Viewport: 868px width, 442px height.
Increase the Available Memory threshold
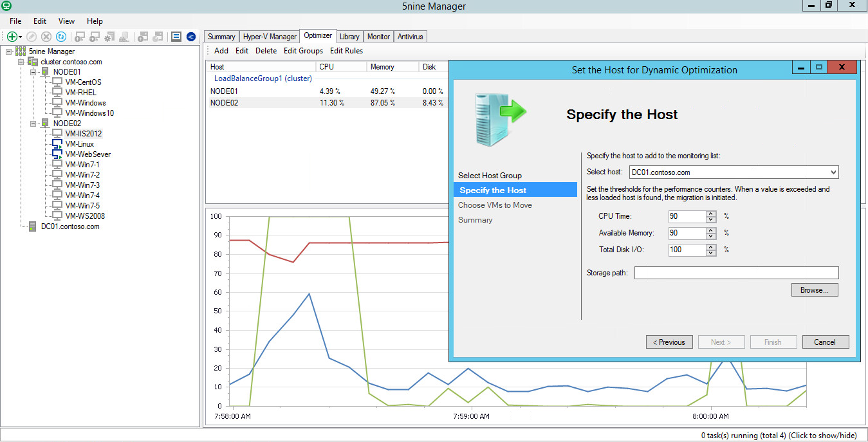711,230
